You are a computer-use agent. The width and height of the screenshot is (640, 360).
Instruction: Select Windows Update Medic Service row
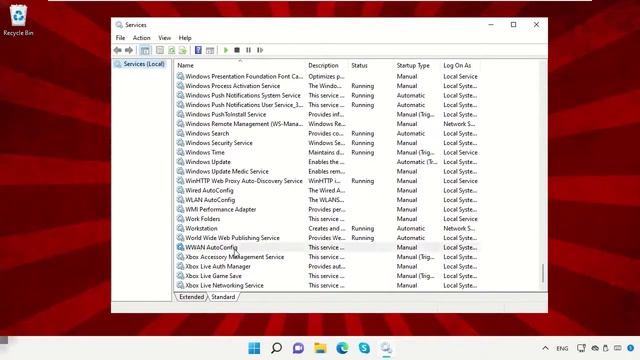tap(327, 171)
